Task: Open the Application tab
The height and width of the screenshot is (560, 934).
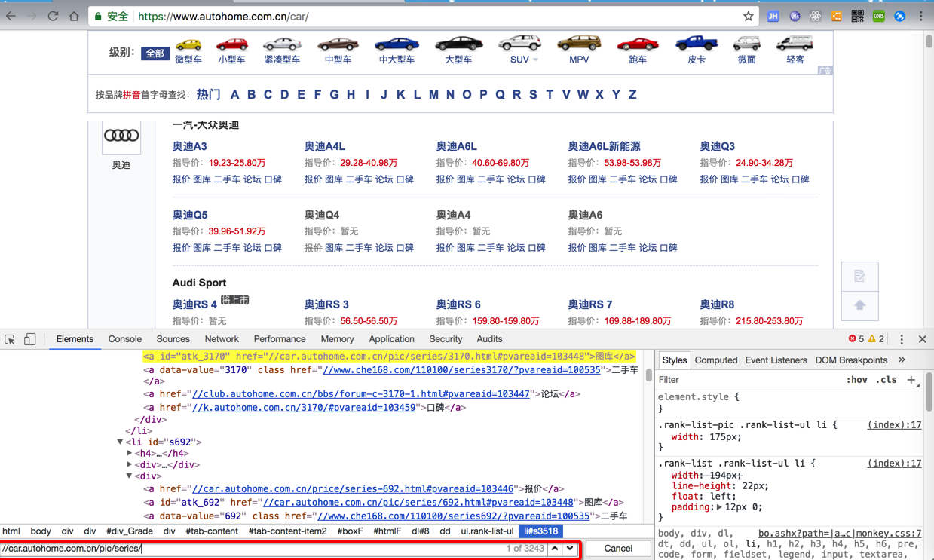Action: pos(392,339)
